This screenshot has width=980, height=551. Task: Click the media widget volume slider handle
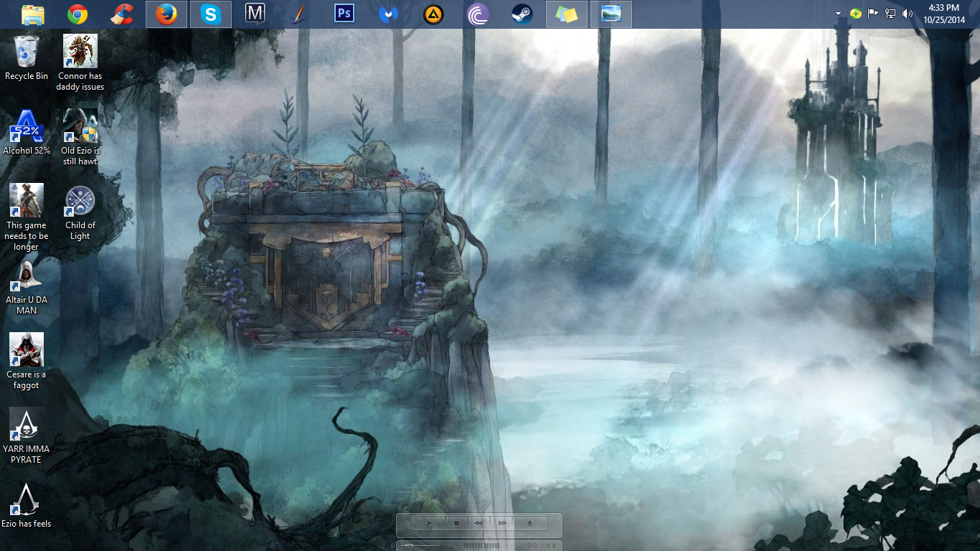pyautogui.click(x=409, y=546)
